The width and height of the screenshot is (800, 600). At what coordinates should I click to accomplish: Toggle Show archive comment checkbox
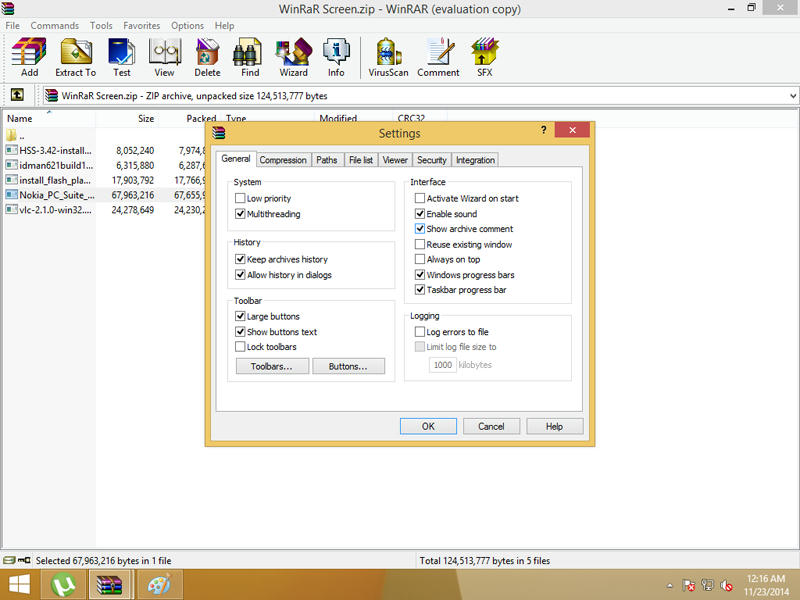420,229
